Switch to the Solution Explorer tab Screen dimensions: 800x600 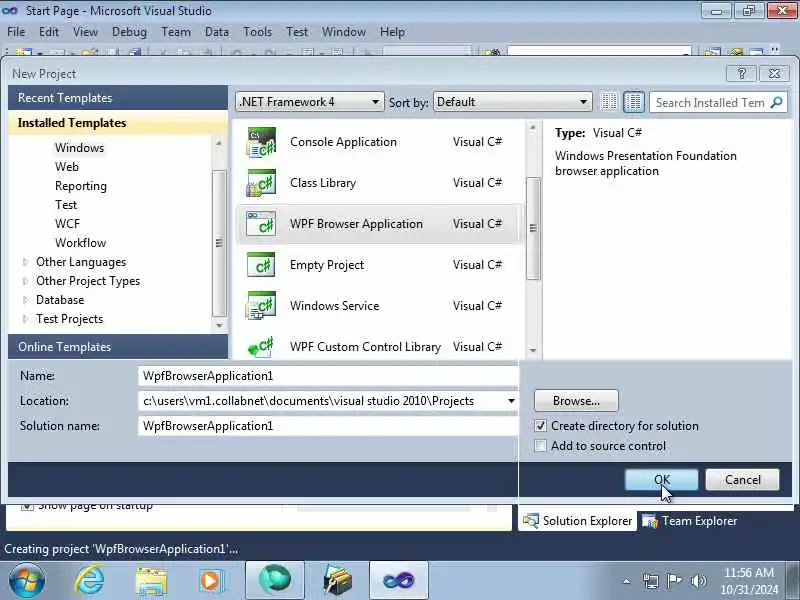578,521
